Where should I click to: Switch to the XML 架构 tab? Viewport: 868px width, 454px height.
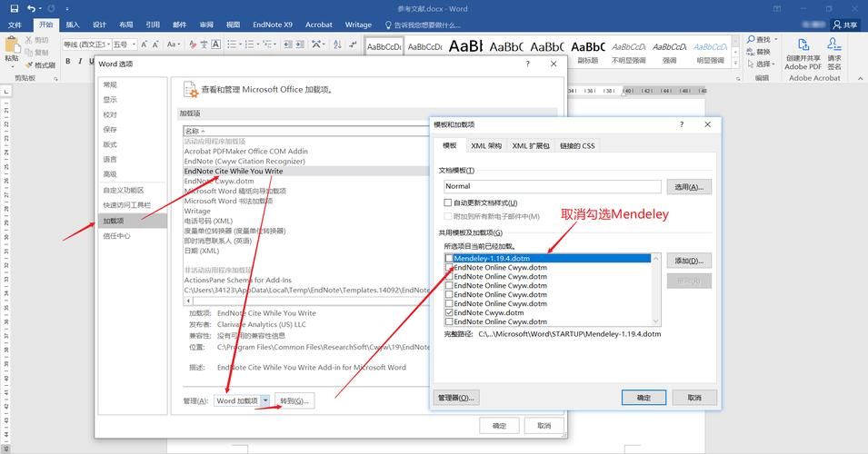486,145
